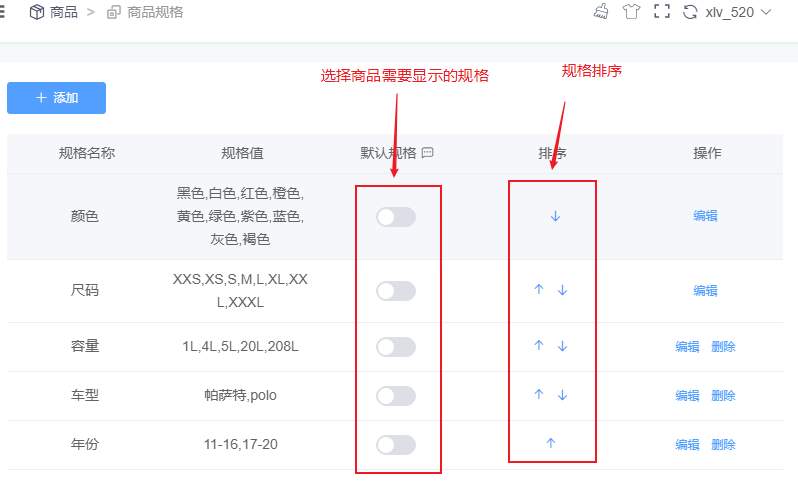The width and height of the screenshot is (798, 496).
Task: Open the theme shirt icon
Action: tap(631, 11)
